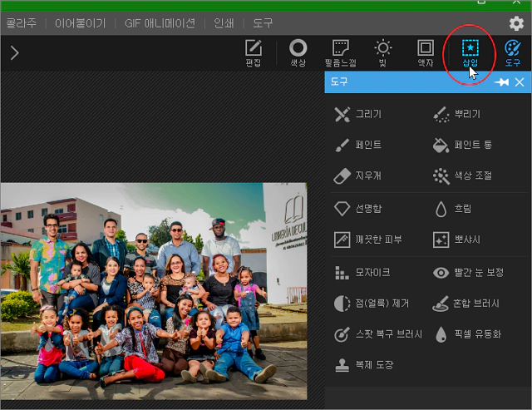The width and height of the screenshot is (532, 410).
Task: Select the 복제 도장 (Clone stamp) tool
Action: pyautogui.click(x=364, y=365)
